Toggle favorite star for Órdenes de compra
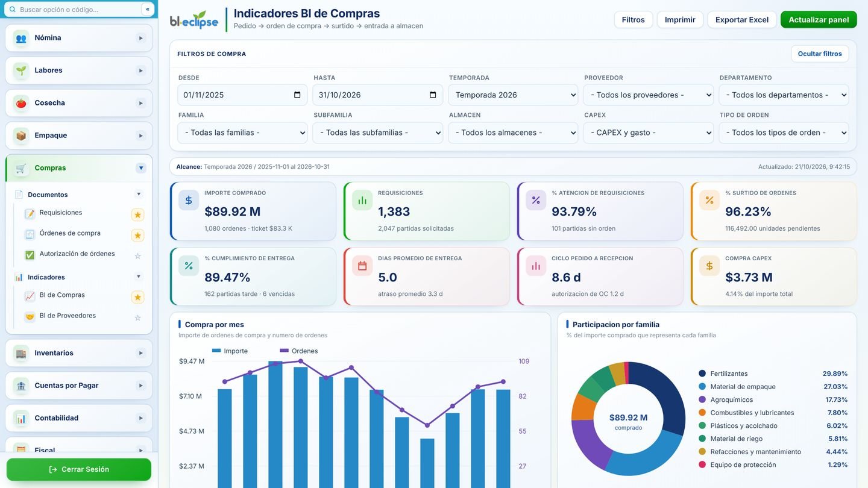The image size is (868, 488). (x=137, y=236)
